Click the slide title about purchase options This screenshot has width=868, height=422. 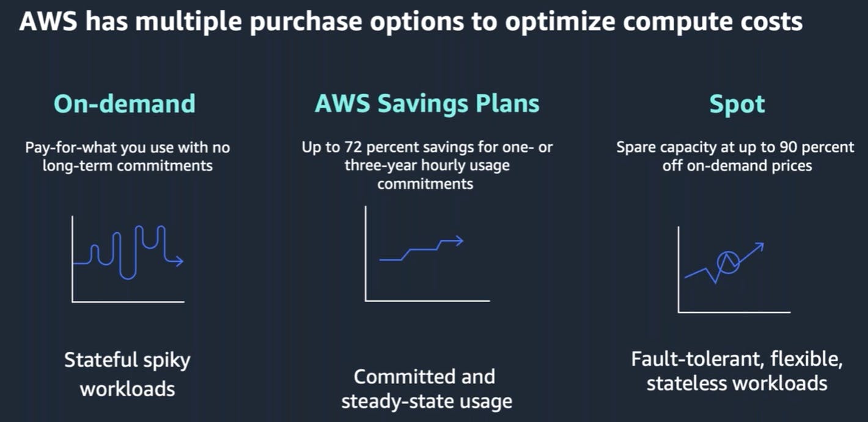tap(411, 22)
